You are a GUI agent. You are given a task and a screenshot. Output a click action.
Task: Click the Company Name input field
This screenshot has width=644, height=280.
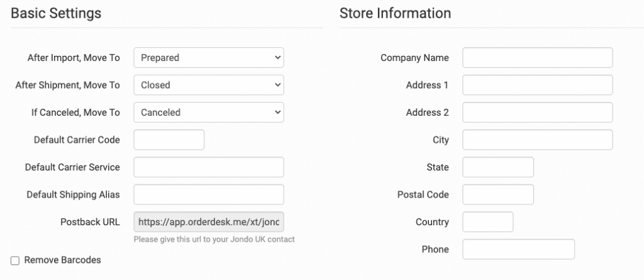(x=538, y=58)
